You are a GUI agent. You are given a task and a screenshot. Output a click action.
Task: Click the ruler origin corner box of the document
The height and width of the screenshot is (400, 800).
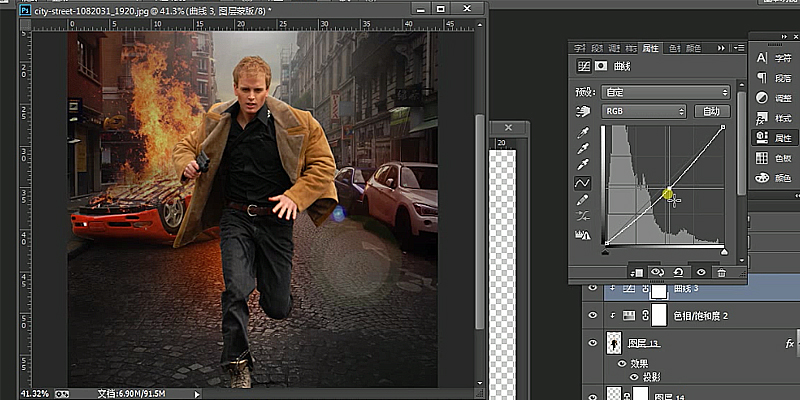tap(26, 24)
